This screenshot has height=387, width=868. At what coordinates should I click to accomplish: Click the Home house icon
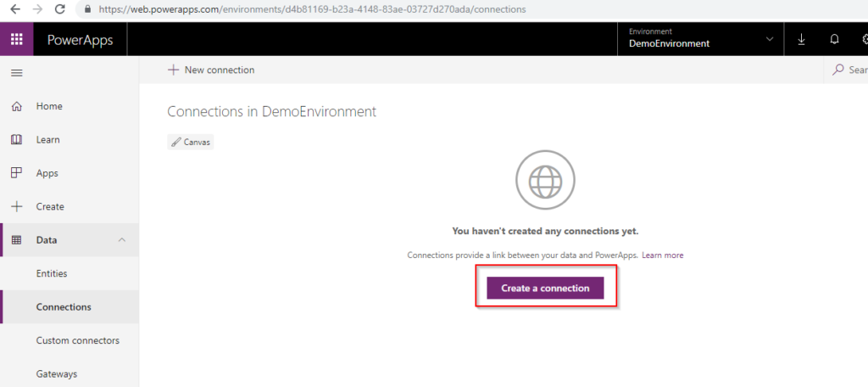coord(17,106)
